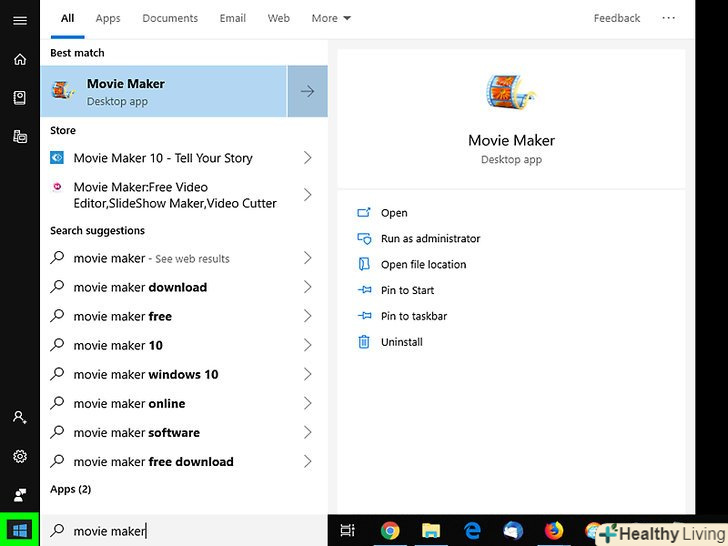
Task: Launch Google Chrome from the taskbar
Action: point(390,531)
